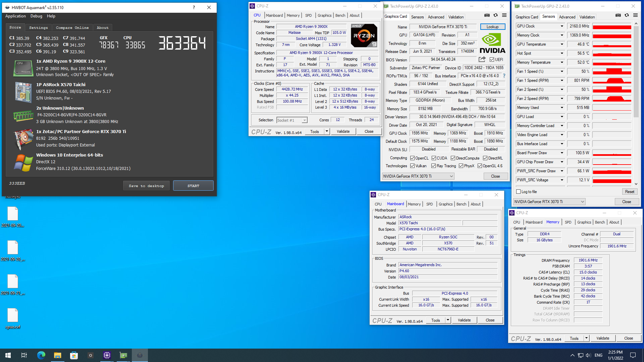The width and height of the screenshot is (644, 362).
Task: Click scroll down arrow in GPU-Z Sensors list
Action: pyautogui.click(x=636, y=184)
